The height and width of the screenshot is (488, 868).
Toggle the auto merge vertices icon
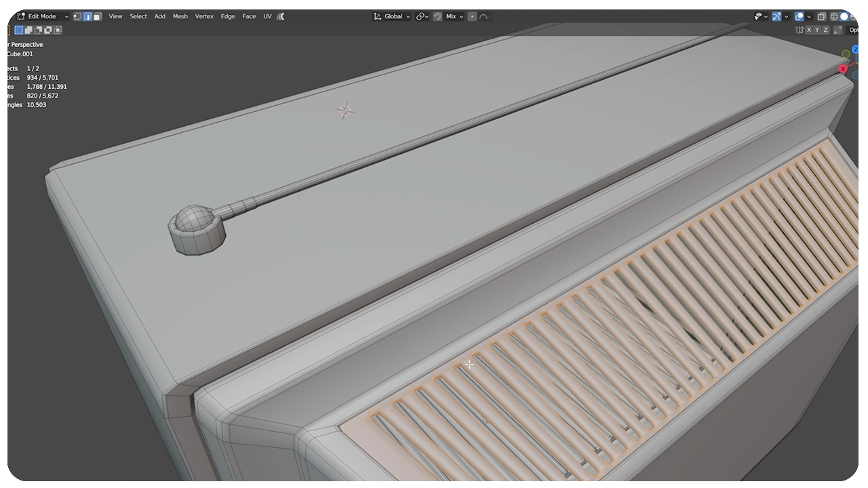tap(838, 30)
